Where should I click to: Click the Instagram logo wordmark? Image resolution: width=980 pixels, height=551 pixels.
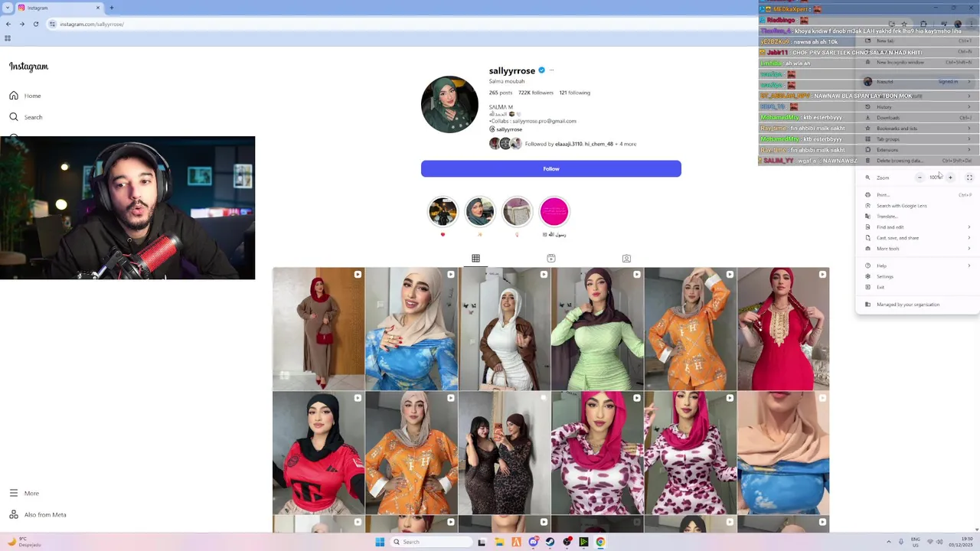coord(28,67)
